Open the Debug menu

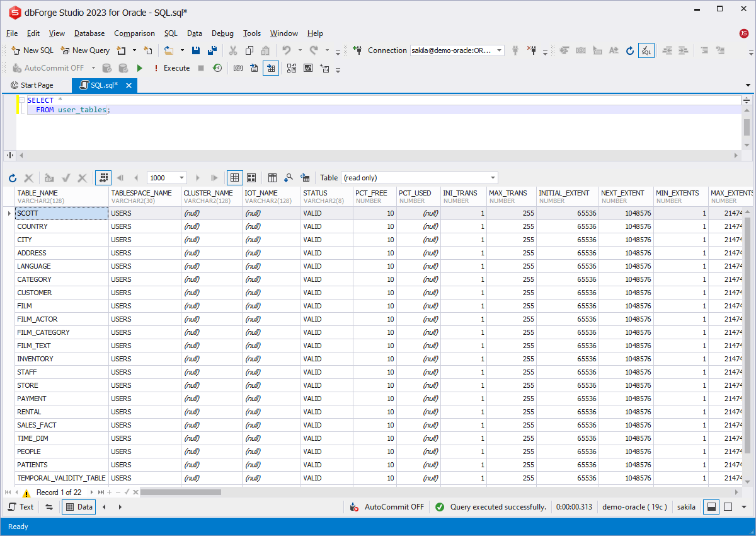222,33
